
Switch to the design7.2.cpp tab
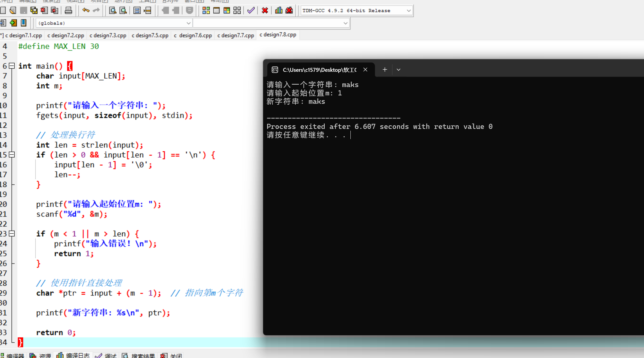pos(65,35)
